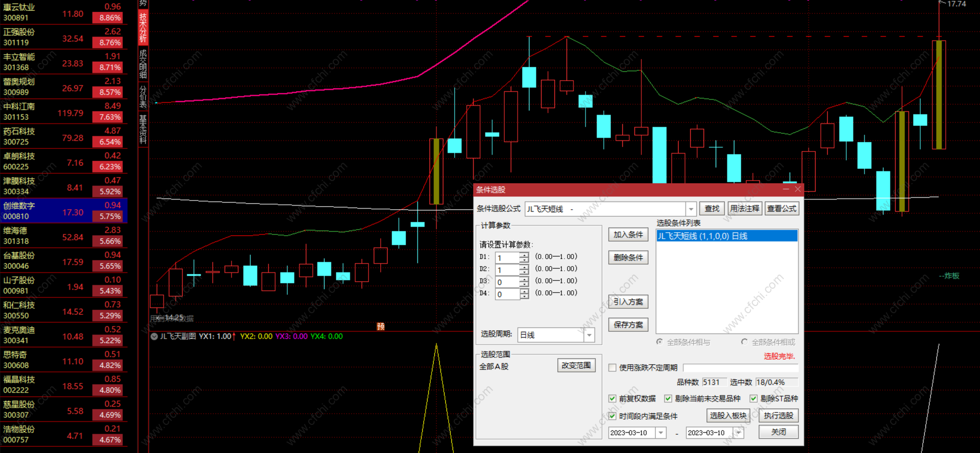Select JL飞天短线 entry in the condition list
Image resolution: width=980 pixels, height=453 pixels.
tap(726, 236)
